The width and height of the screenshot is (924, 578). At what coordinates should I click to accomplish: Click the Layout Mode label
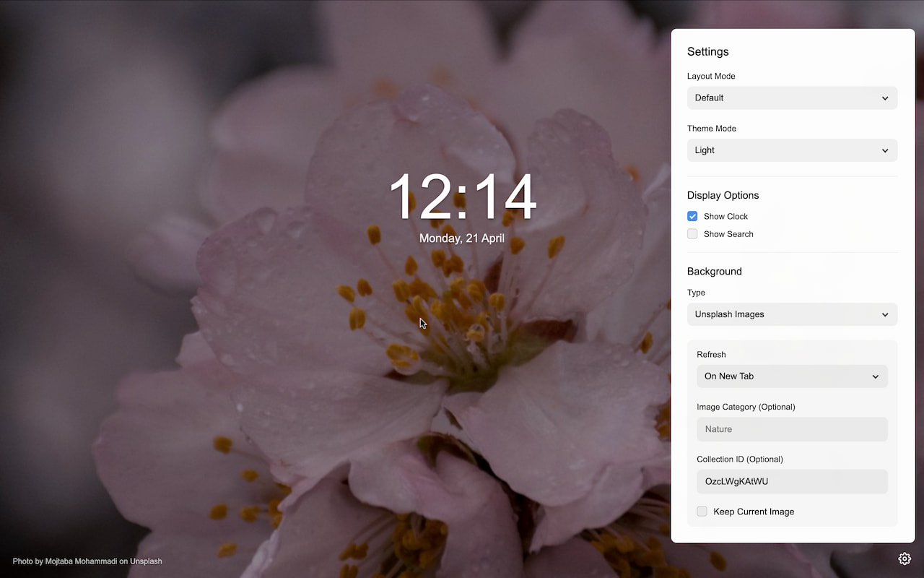click(x=711, y=76)
